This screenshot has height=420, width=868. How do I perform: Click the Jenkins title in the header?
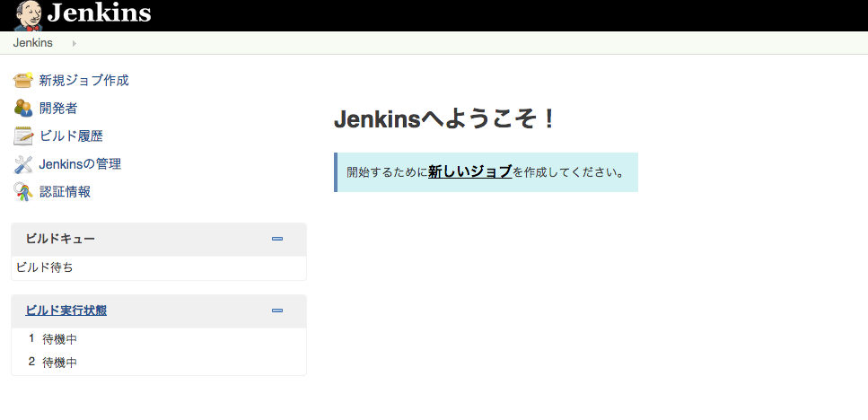click(99, 13)
